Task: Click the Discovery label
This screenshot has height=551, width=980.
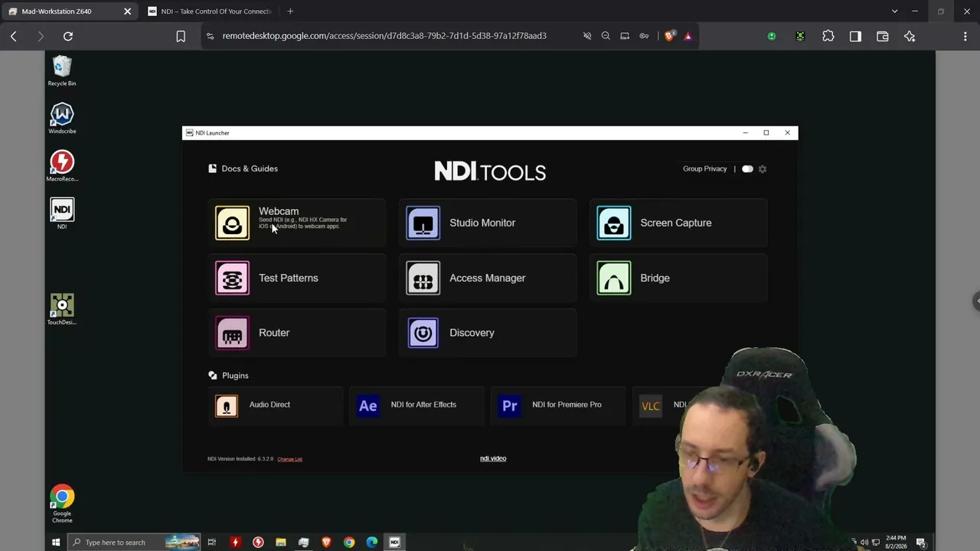Action: pos(472,333)
